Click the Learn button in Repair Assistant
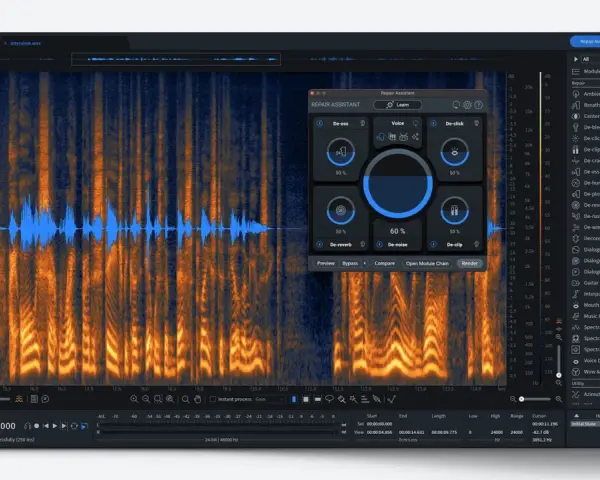The height and width of the screenshot is (480, 600). point(398,105)
